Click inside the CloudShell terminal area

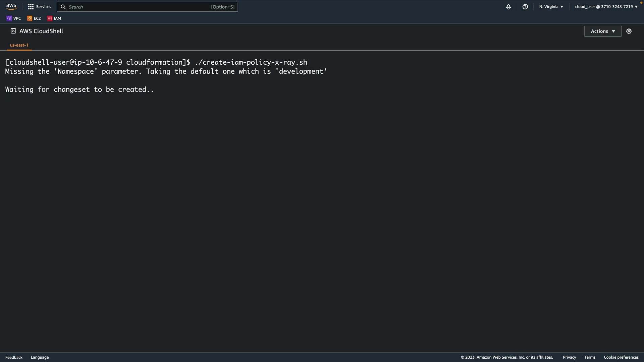tap(322, 201)
